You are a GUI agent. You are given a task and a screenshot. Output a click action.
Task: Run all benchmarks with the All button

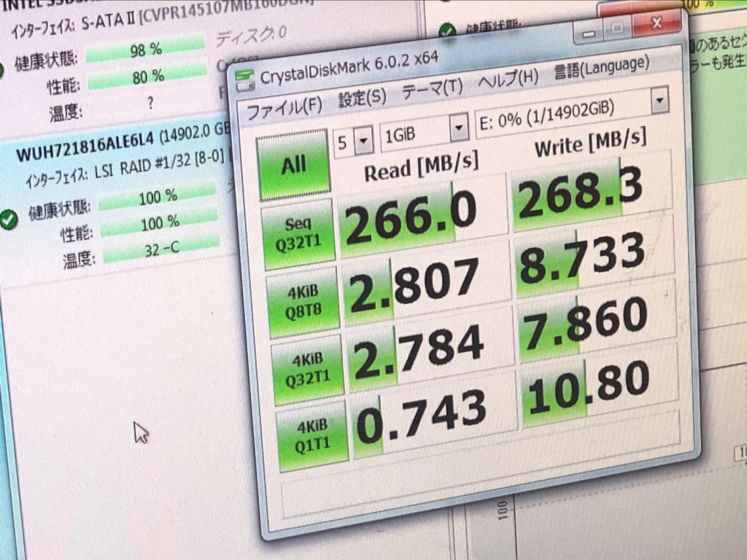[x=294, y=165]
